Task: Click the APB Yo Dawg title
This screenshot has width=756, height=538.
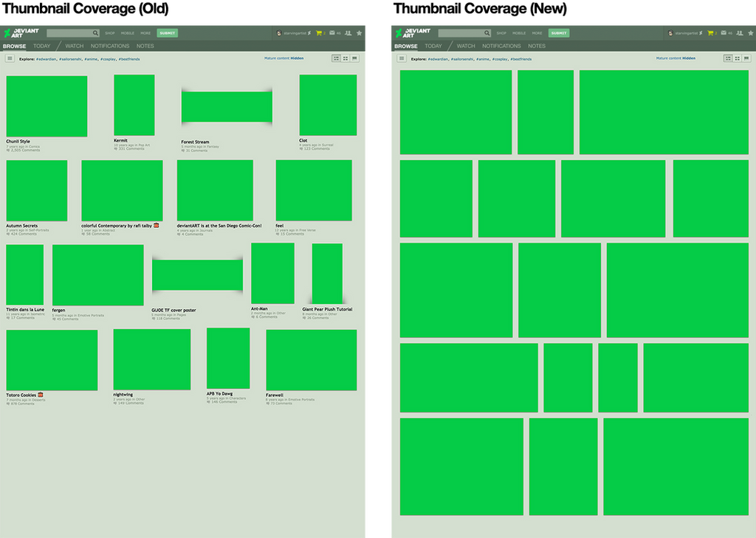Action: (x=220, y=393)
